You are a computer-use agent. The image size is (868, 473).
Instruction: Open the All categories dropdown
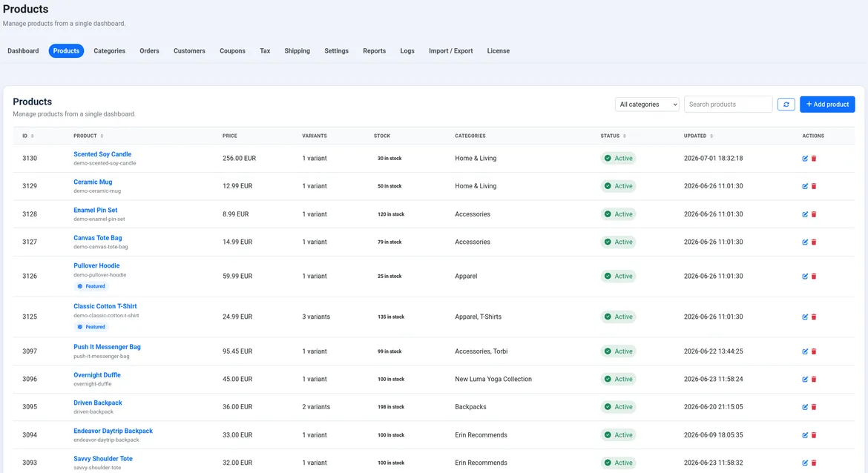647,104
